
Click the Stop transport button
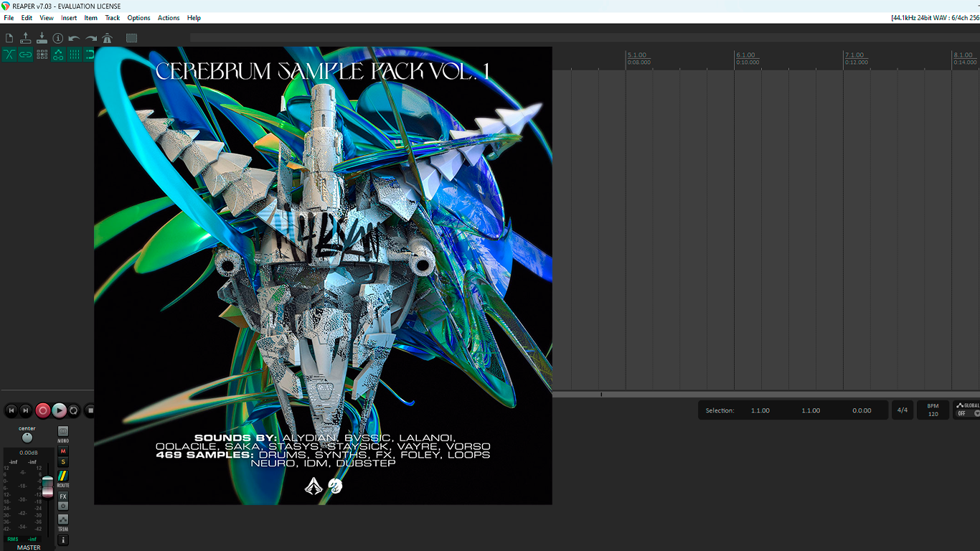pos(90,410)
